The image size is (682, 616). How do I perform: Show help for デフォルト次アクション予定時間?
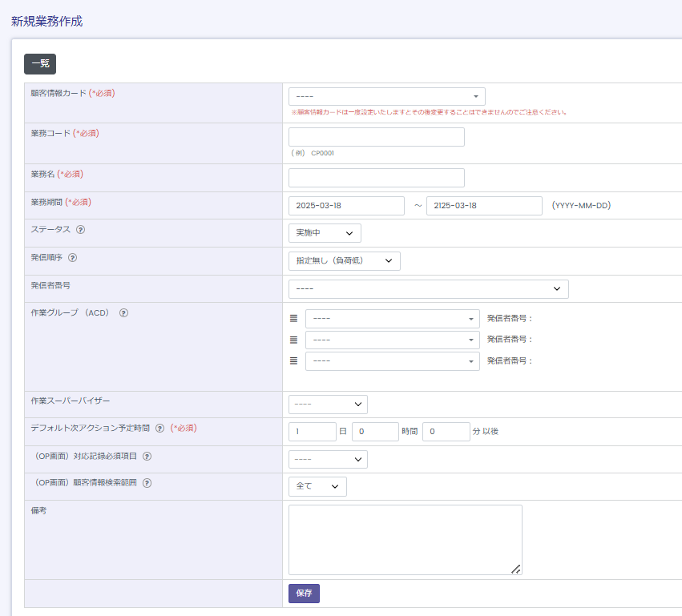[160, 429]
